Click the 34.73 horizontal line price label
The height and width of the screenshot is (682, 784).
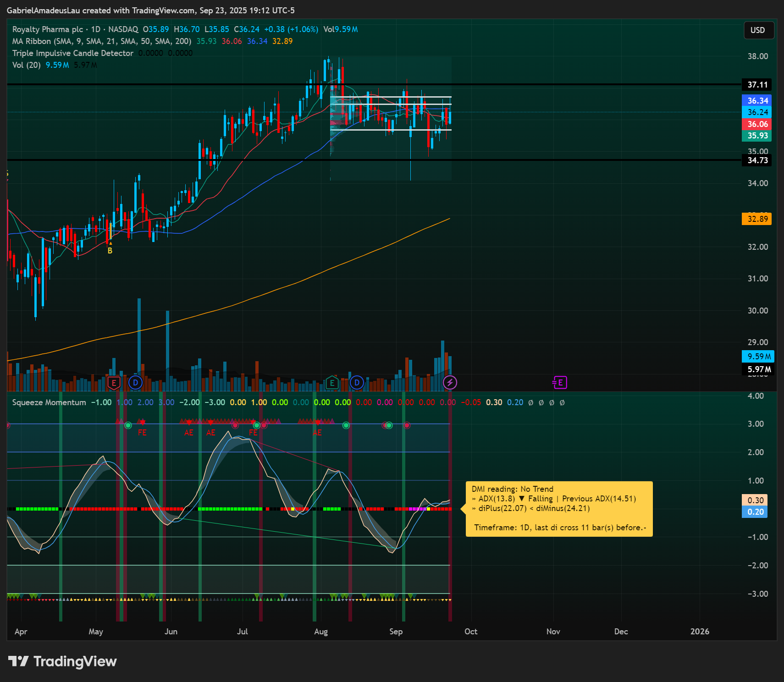click(757, 160)
